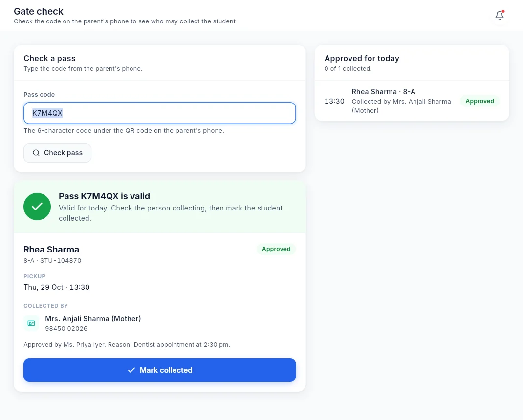This screenshot has height=420, width=523.
Task: Mark the student as collected
Action: click(159, 370)
